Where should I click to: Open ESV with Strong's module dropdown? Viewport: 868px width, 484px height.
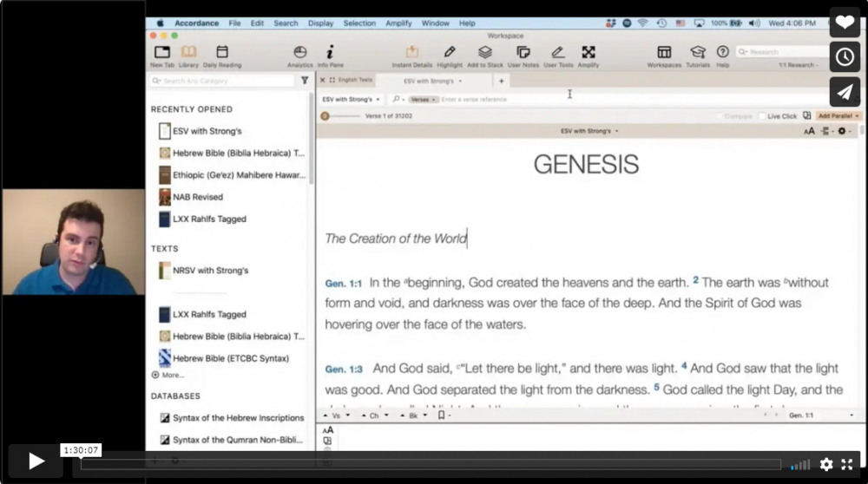[351, 100]
